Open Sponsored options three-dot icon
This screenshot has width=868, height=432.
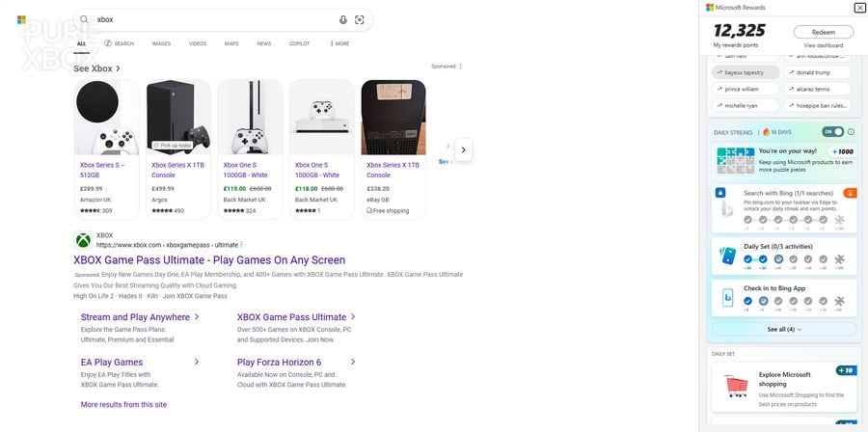click(x=461, y=67)
